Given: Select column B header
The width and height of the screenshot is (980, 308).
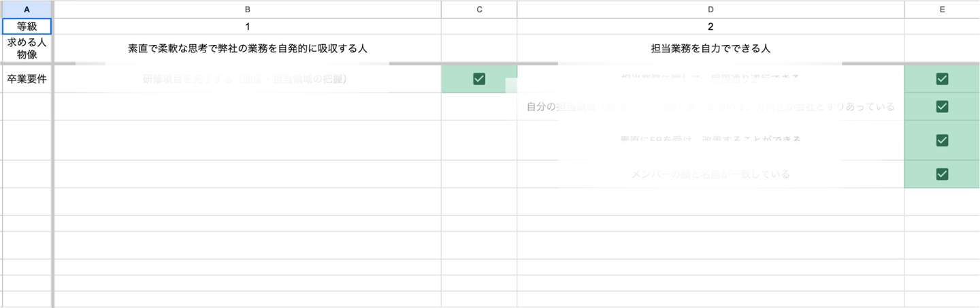Looking at the screenshot, I should pos(247,9).
